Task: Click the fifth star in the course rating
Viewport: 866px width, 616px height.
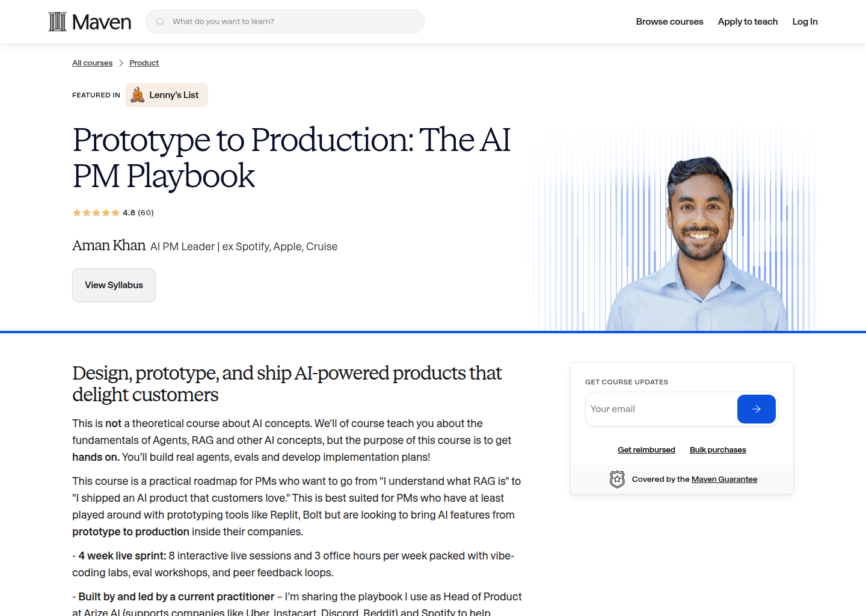Action: click(x=115, y=212)
